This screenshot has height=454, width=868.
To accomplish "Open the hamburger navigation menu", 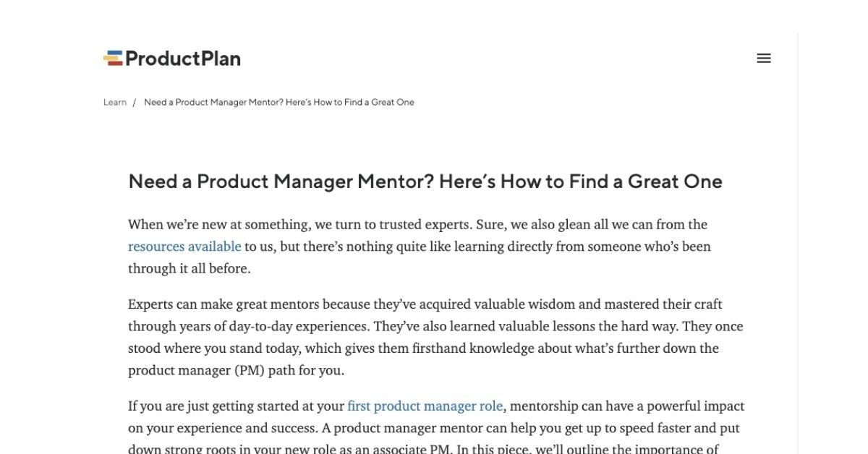I will pos(764,59).
